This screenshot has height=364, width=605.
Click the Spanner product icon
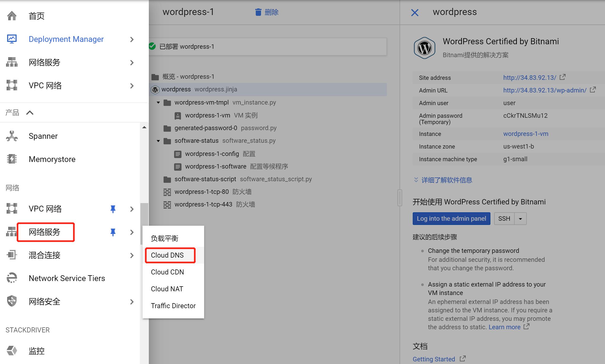[x=12, y=136]
